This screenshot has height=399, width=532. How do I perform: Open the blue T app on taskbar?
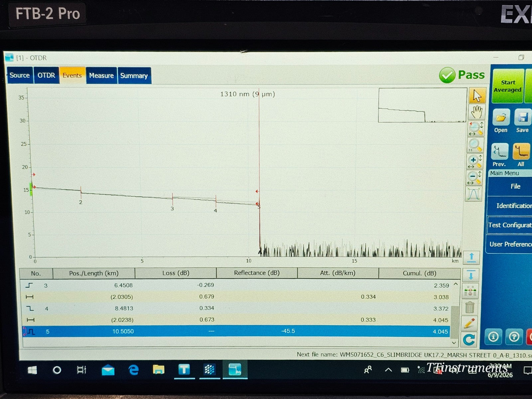tap(184, 369)
